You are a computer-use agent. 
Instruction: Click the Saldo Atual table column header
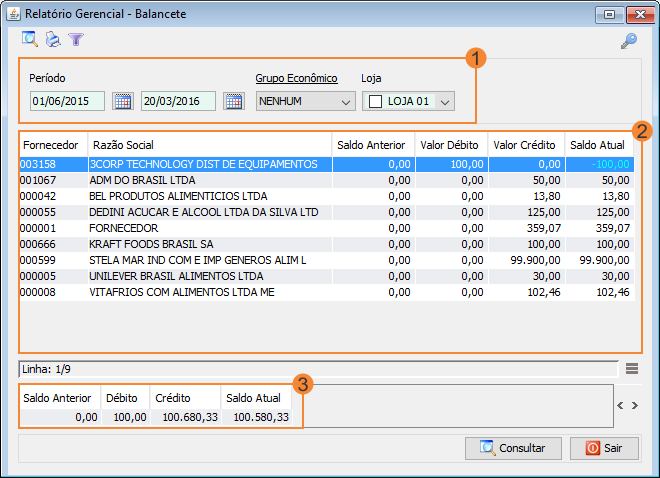click(x=599, y=145)
